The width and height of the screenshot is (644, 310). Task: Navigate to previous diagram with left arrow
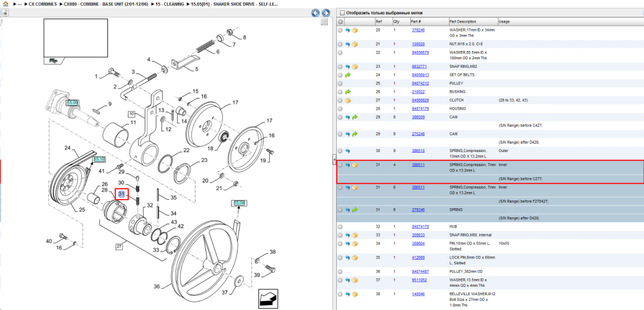click(x=316, y=13)
